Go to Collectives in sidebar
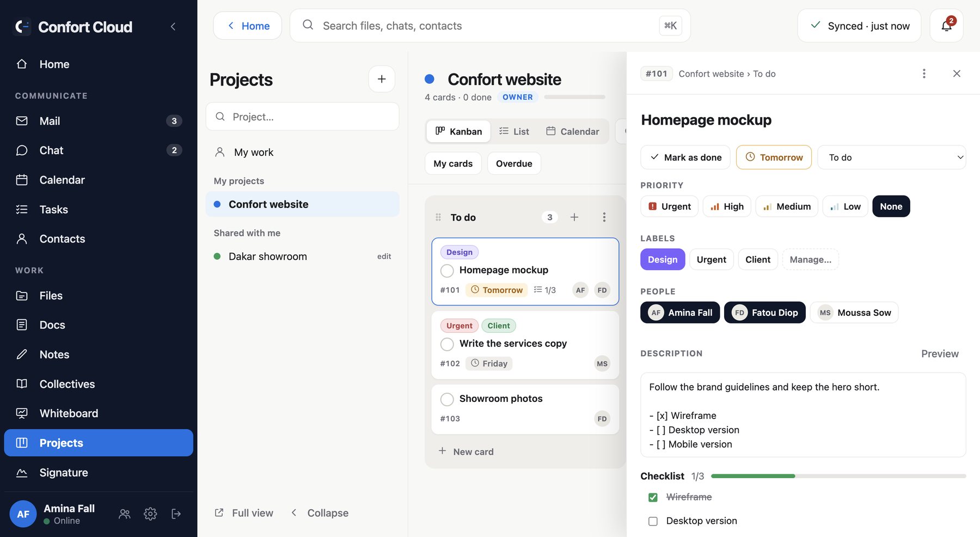980x537 pixels. pyautogui.click(x=99, y=384)
